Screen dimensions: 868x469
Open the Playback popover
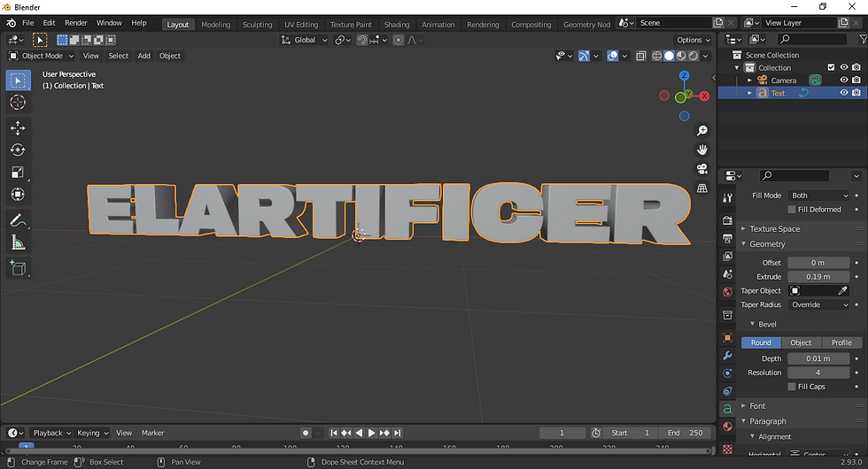click(x=51, y=433)
